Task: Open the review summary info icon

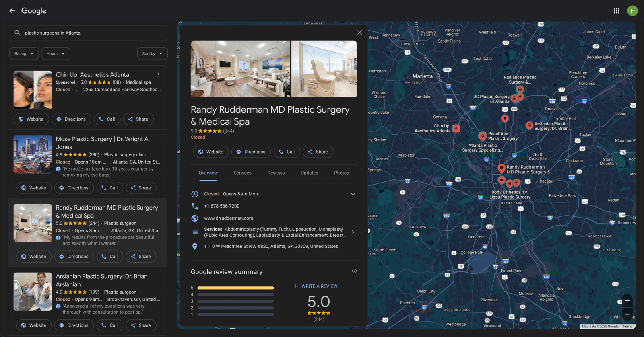Action: pos(354,271)
